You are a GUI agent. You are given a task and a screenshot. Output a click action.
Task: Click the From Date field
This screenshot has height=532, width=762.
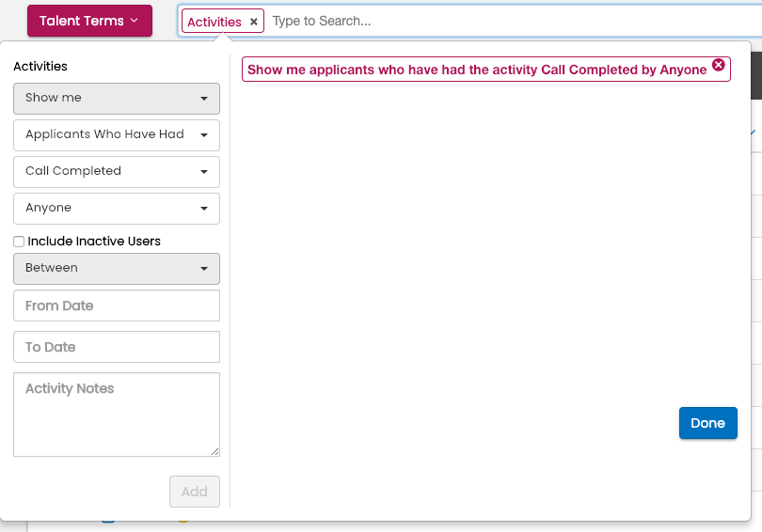(x=117, y=305)
